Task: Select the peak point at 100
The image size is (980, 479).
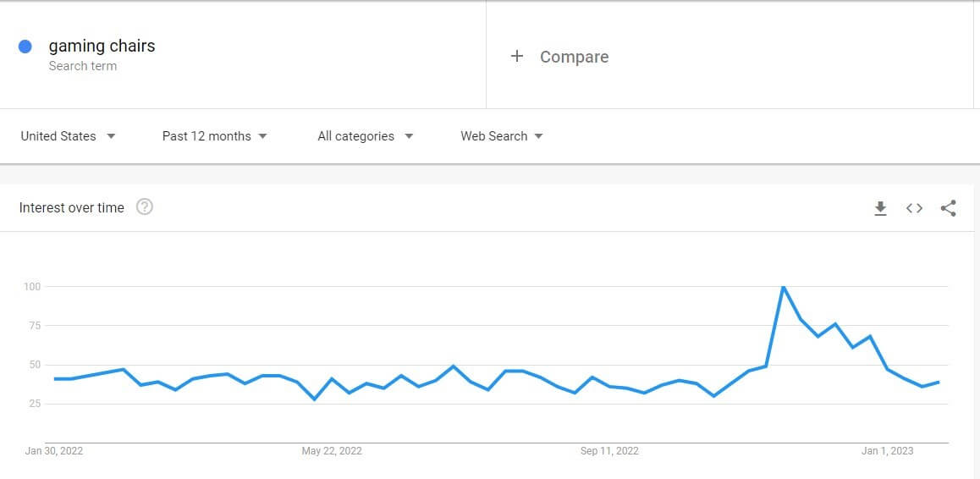Action: pos(783,287)
